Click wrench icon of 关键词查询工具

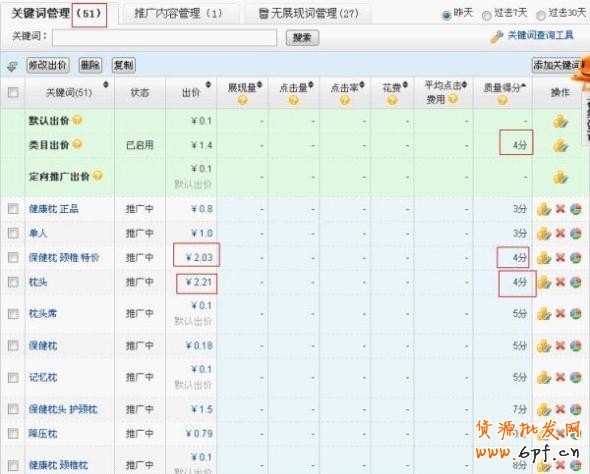click(x=496, y=36)
